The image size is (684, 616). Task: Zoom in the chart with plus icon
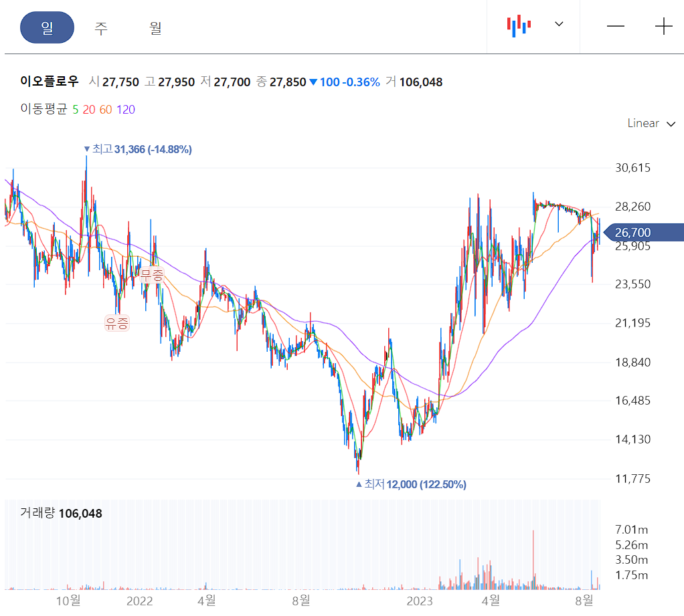point(663,26)
